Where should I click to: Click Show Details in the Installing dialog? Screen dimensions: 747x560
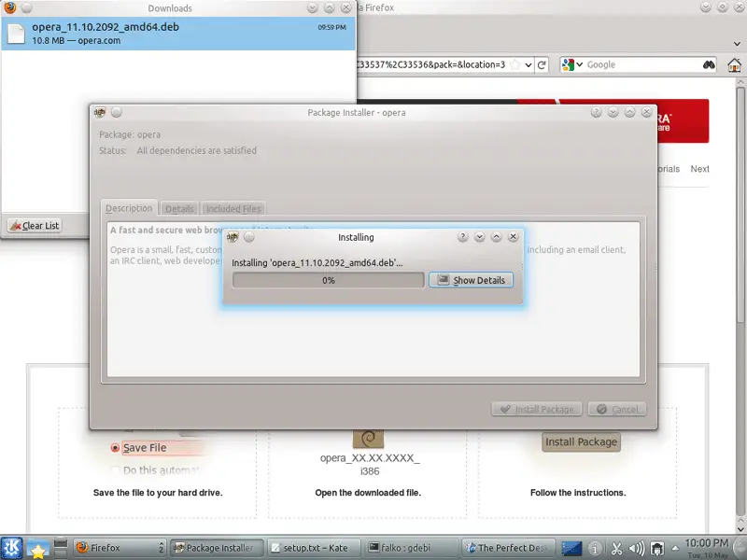[471, 280]
